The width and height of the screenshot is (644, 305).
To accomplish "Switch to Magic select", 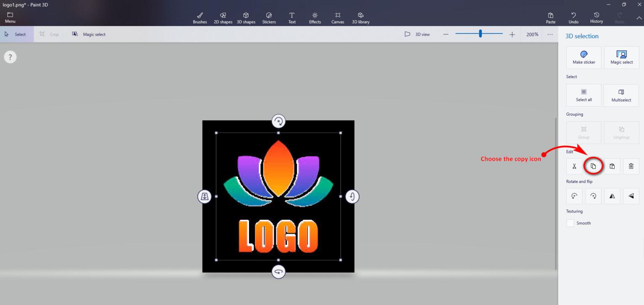I will coord(89,34).
